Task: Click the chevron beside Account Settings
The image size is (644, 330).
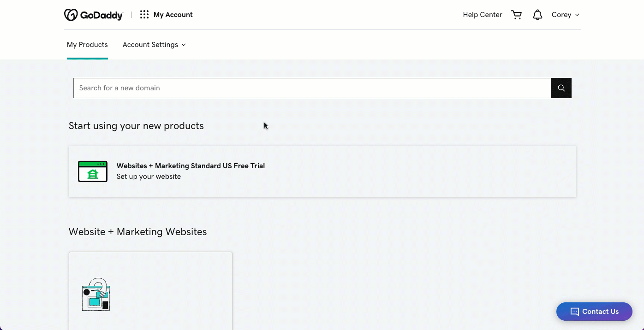Action: pyautogui.click(x=184, y=45)
